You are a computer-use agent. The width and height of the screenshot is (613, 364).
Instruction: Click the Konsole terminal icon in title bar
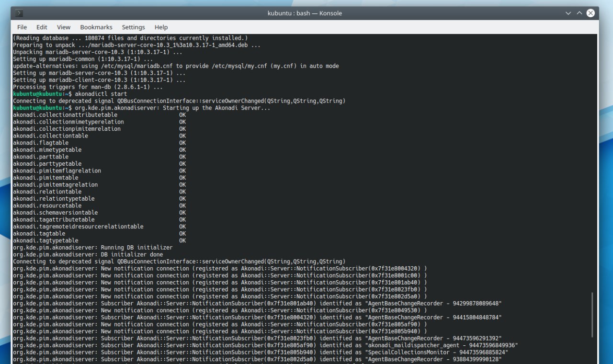[x=20, y=13]
